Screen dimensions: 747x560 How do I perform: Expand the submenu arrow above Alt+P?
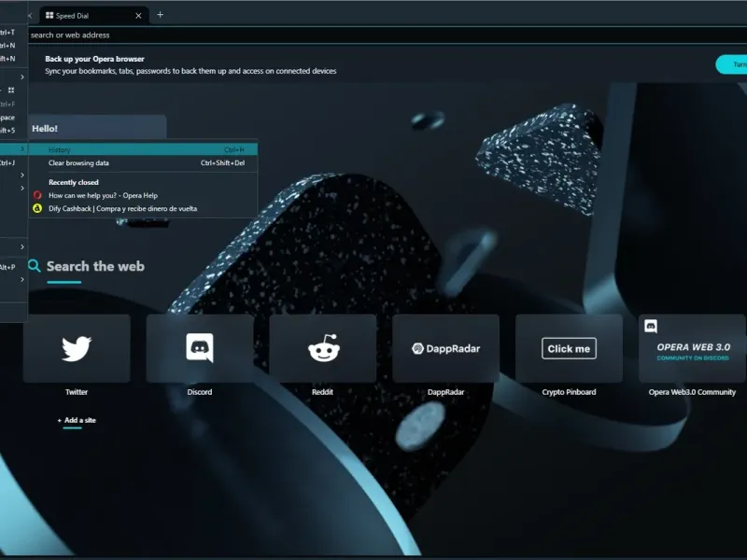[21, 246]
